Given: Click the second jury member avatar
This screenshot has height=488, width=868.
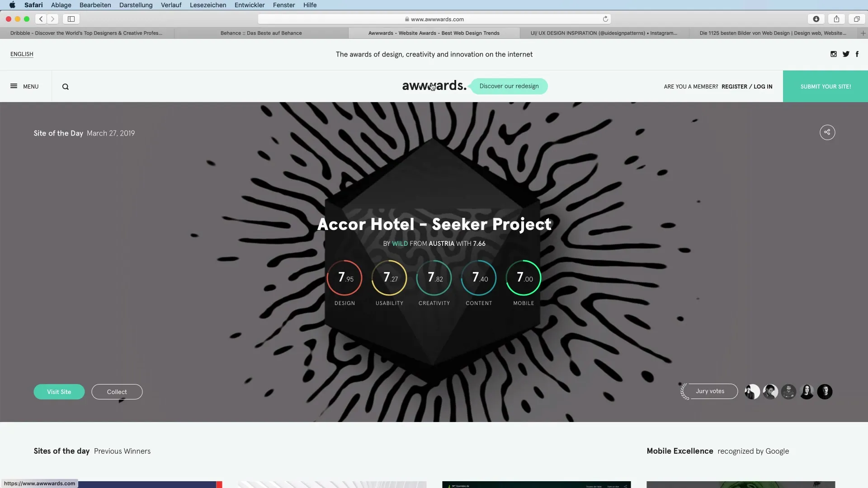Looking at the screenshot, I should (x=770, y=392).
